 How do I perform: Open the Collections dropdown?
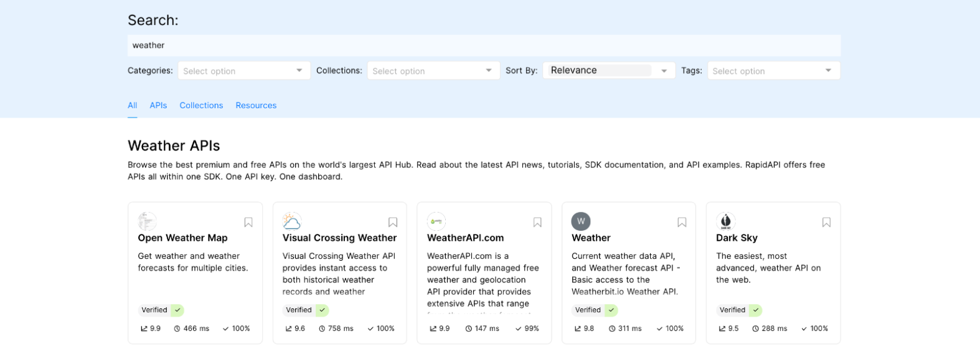coord(433,71)
